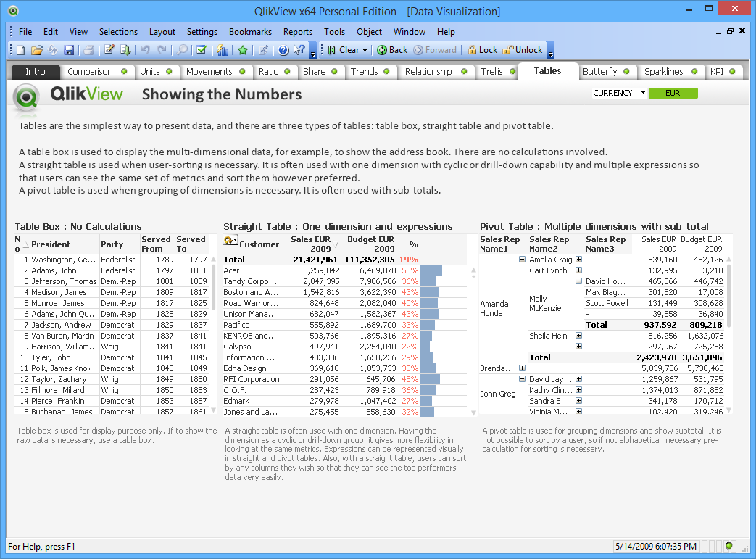Image resolution: width=756 pixels, height=559 pixels.
Task: Click the Table Box vertical scrollbar
Action: click(x=213, y=290)
